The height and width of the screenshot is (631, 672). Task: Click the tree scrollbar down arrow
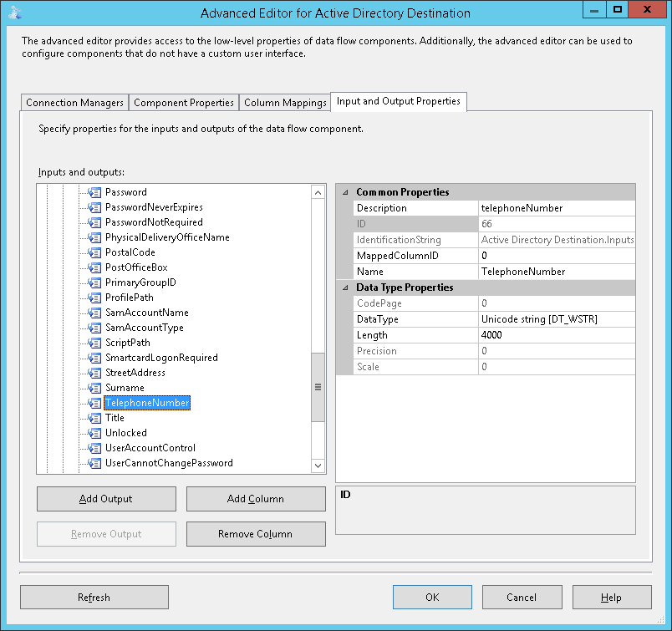pyautogui.click(x=318, y=466)
